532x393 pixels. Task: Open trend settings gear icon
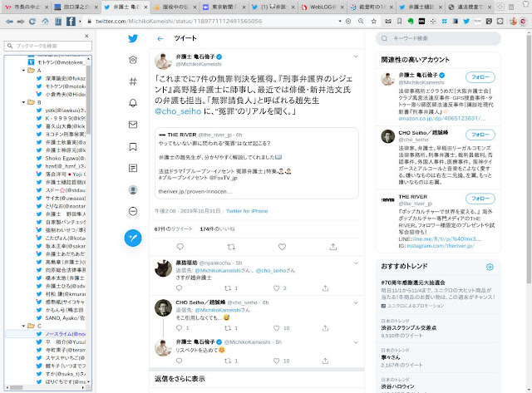[490, 267]
